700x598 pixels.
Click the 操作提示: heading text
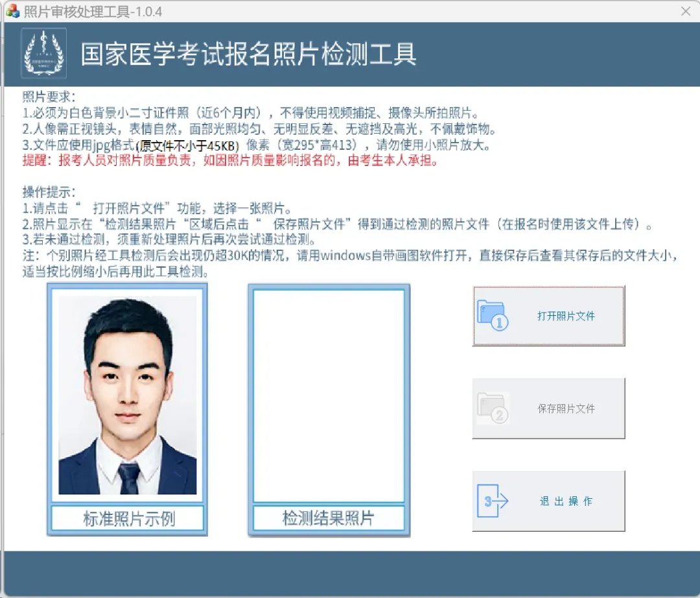point(49,192)
